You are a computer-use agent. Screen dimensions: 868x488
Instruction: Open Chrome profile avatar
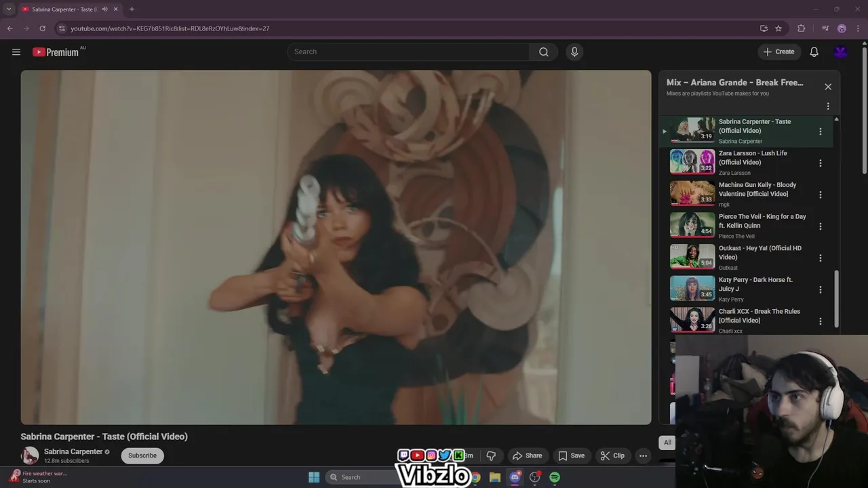click(842, 28)
